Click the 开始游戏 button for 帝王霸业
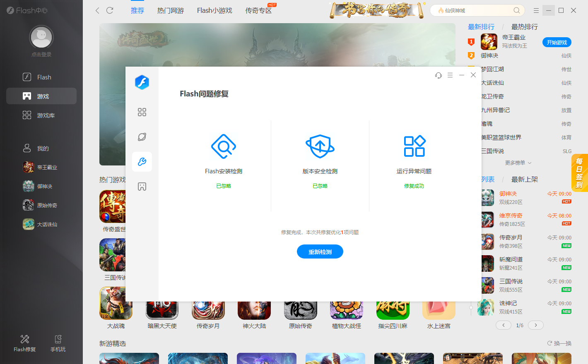The height and width of the screenshot is (364, 588). (557, 42)
